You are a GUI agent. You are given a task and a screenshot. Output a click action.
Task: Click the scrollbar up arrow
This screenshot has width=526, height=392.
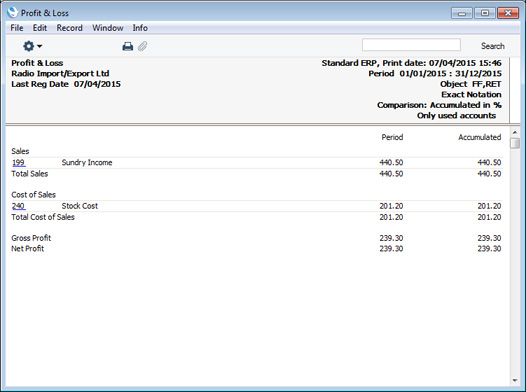pyautogui.click(x=515, y=132)
